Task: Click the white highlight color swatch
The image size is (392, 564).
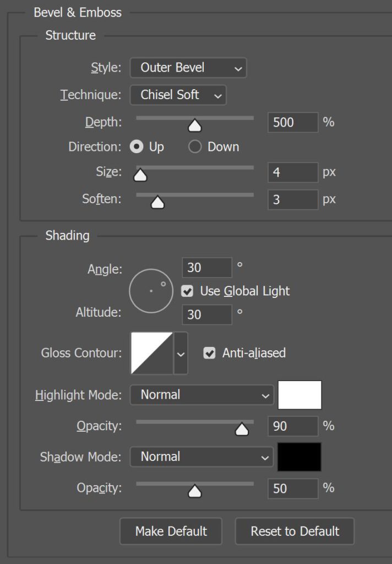Action: [x=300, y=395]
